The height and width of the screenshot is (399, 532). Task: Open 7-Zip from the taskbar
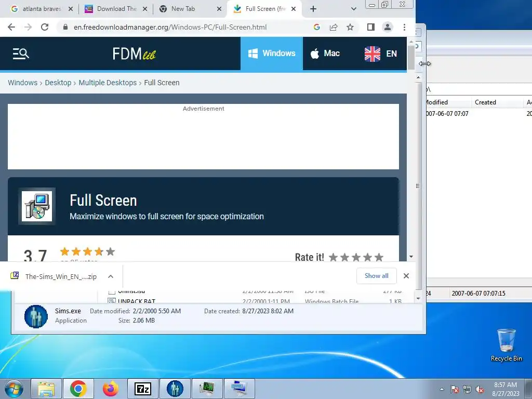click(x=142, y=389)
